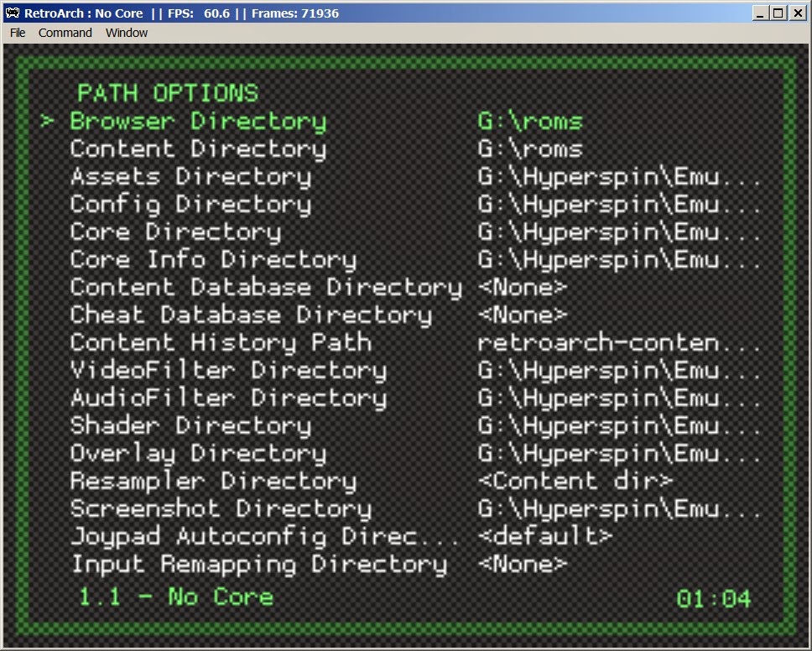Click the <Content dir> resampler value
This screenshot has height=651, width=812.
575,482
